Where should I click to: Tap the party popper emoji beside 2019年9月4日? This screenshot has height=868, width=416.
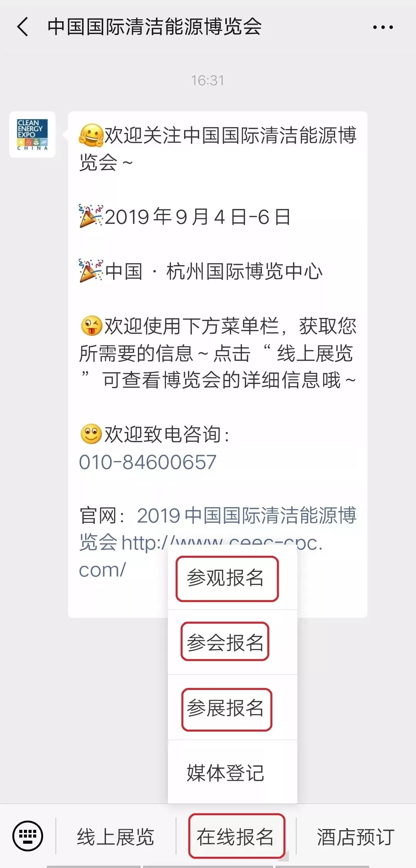91,216
